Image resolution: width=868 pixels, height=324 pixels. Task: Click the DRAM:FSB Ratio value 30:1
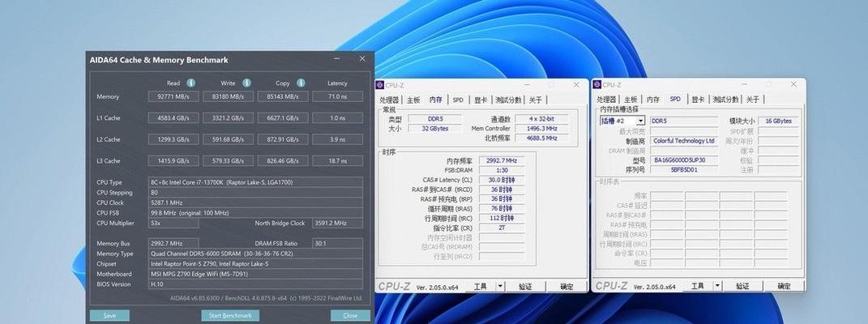coord(338,243)
